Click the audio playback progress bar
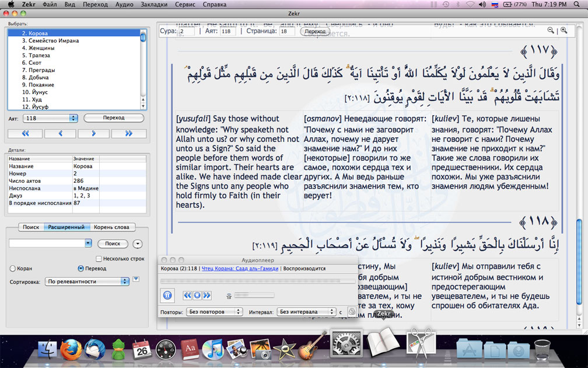This screenshot has height=368, width=588. [x=258, y=281]
